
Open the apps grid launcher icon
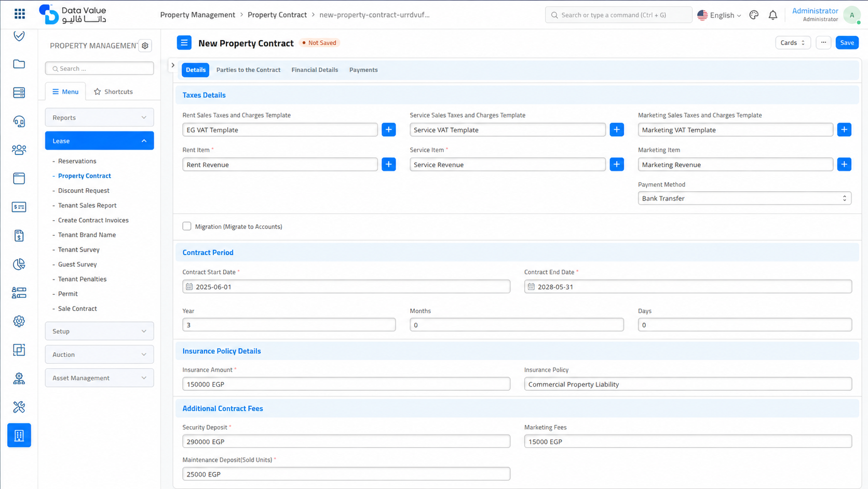(20, 14)
